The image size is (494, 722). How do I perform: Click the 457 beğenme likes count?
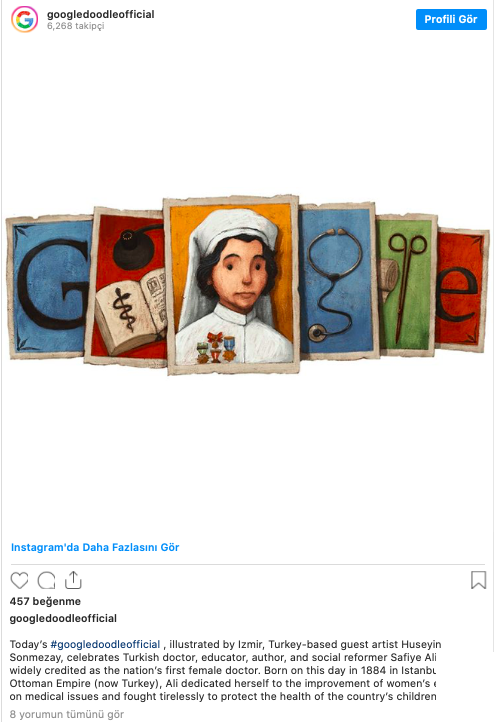(x=45, y=601)
